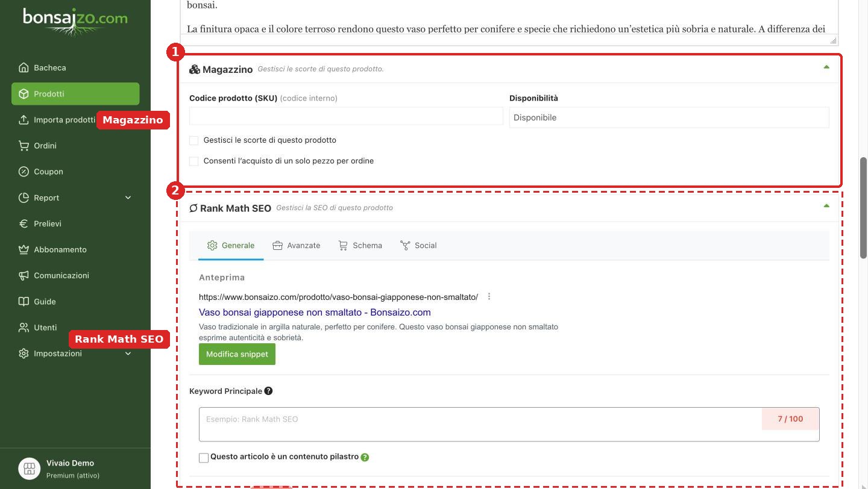Click the Utenti people icon
Screen dimensions: 868x489
pos(24,327)
